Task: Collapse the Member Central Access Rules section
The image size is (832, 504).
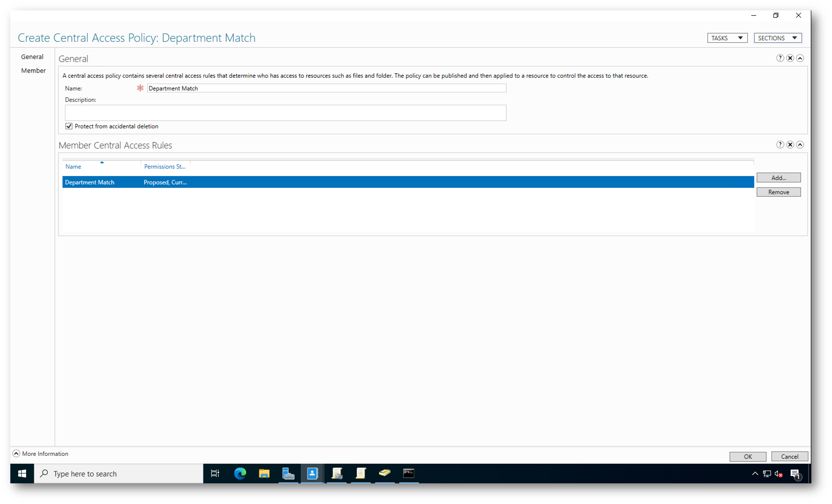Action: 800,145
